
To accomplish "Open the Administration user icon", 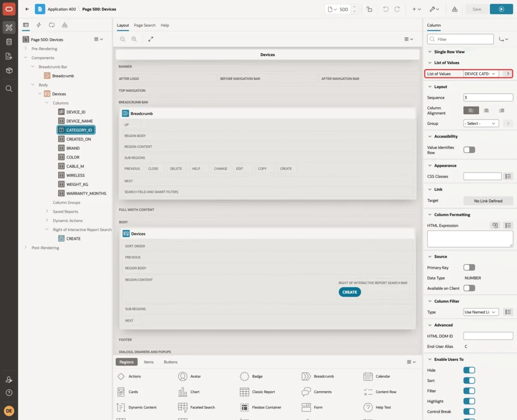I will 9,380.
